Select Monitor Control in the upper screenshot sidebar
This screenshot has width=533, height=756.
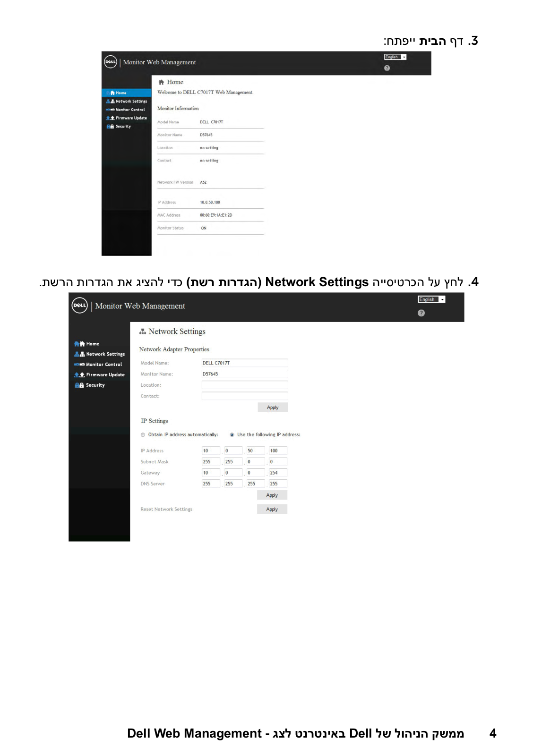click(x=126, y=110)
